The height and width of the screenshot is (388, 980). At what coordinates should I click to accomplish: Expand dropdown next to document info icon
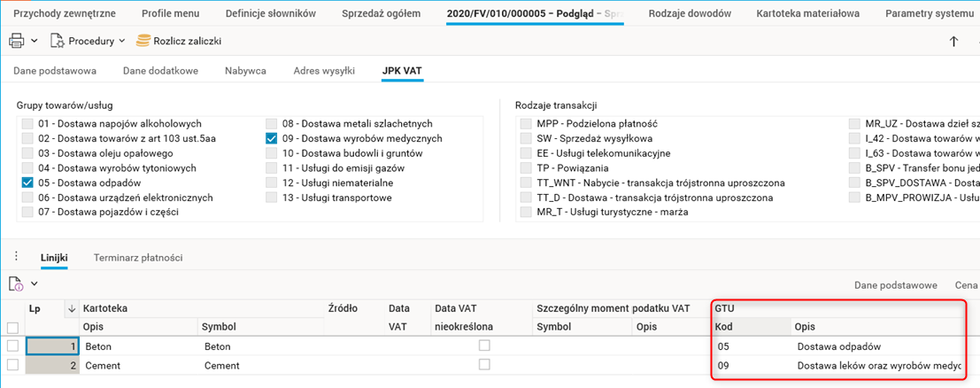[34, 283]
